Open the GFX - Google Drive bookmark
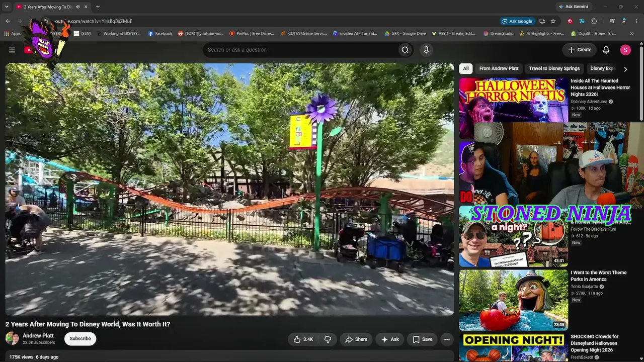644x362 pixels. pyautogui.click(x=405, y=34)
